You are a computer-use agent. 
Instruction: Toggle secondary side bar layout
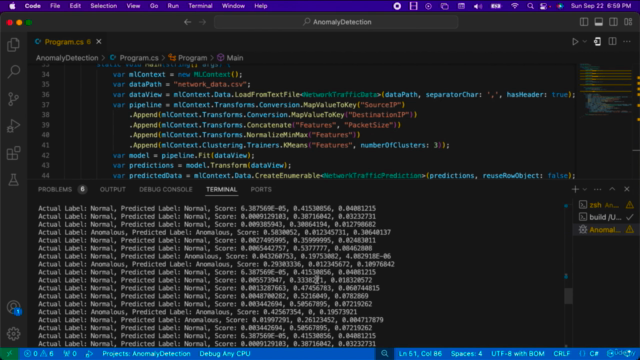pos(613,22)
